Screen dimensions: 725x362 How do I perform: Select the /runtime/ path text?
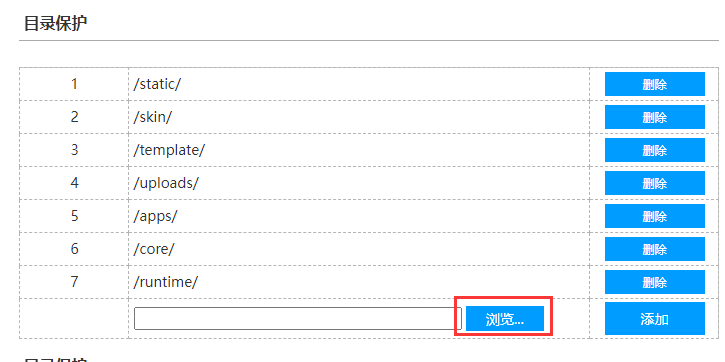pos(166,282)
